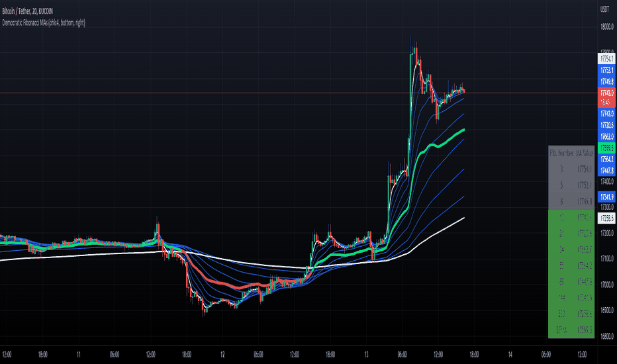Select the Democratic Fibonacci MAs indicator legend
617x364 pixels.
43,23
